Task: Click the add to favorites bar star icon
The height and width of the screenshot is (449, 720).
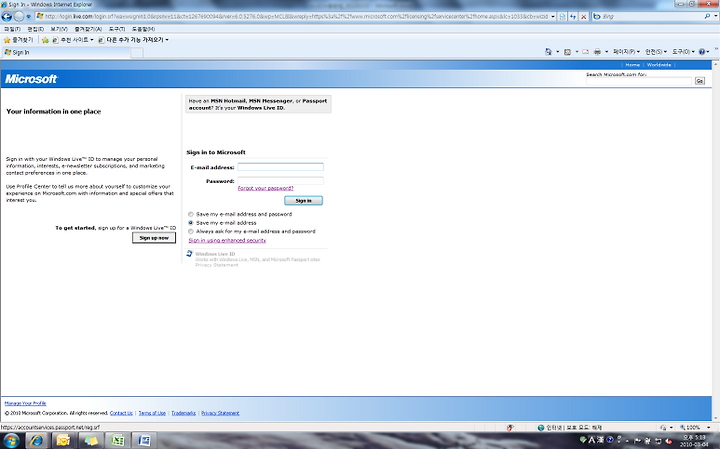Action: coord(45,40)
